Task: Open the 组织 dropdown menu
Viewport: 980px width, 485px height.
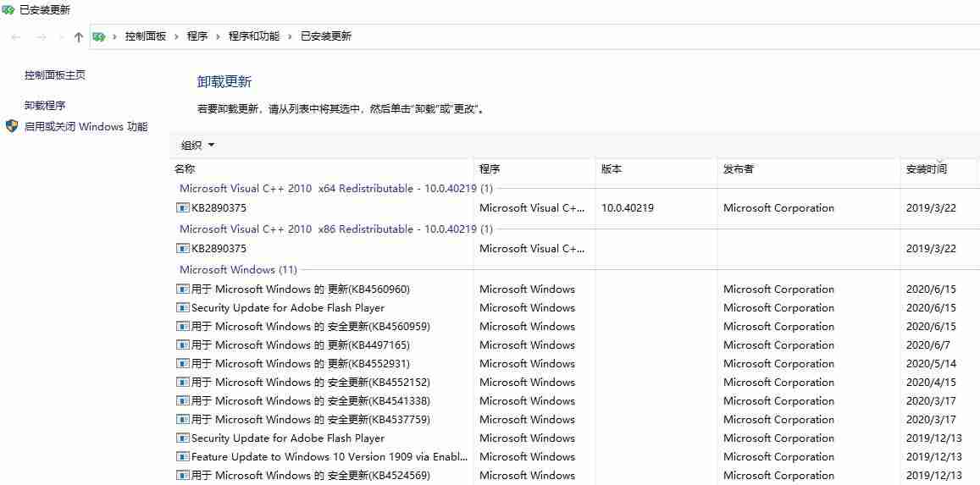Action: pos(197,146)
